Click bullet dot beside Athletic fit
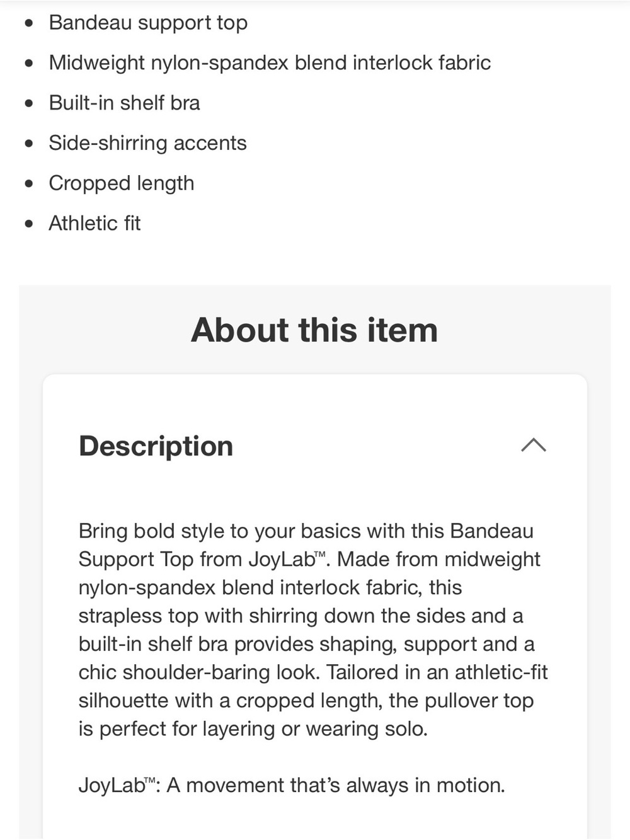Image resolution: width=630 pixels, height=840 pixels. coord(28,224)
